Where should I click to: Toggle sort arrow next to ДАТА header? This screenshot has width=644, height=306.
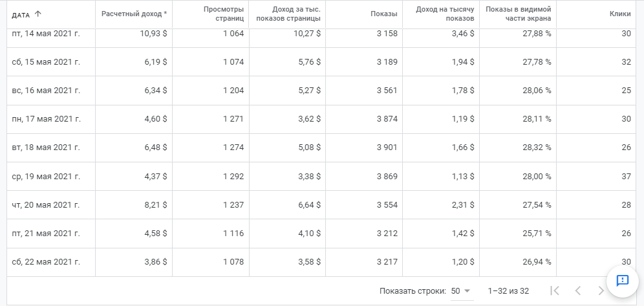(38, 14)
